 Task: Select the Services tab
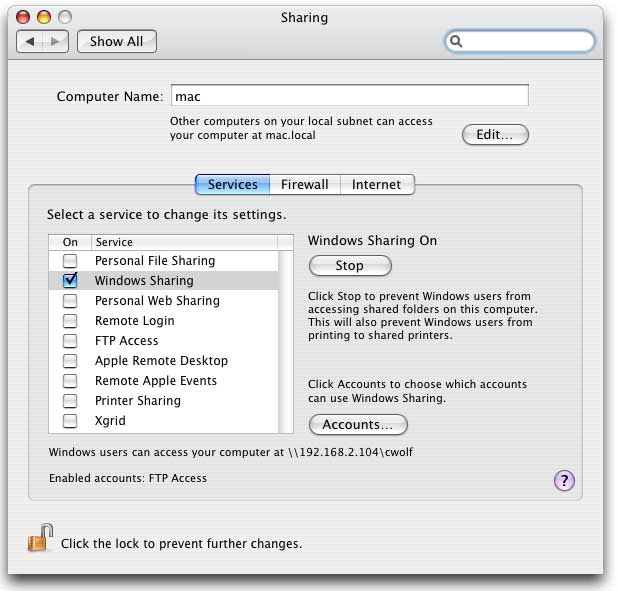click(232, 184)
